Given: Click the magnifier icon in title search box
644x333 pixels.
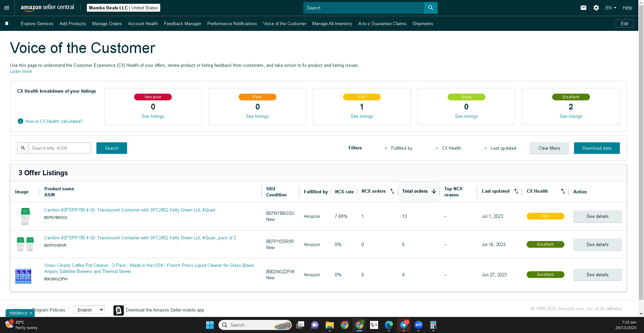Looking at the screenshot, I should (x=23, y=148).
